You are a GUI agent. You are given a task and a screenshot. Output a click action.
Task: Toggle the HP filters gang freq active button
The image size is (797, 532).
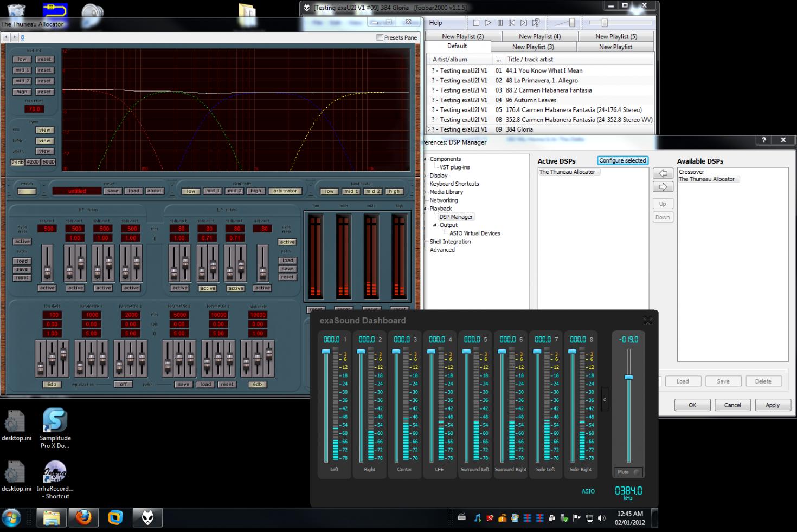tap(22, 242)
